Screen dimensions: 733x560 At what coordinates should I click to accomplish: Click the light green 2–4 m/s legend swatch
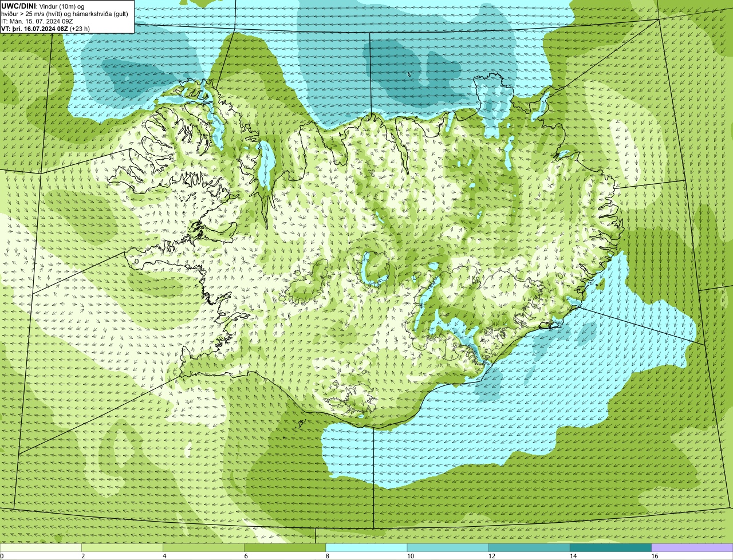pos(122,548)
